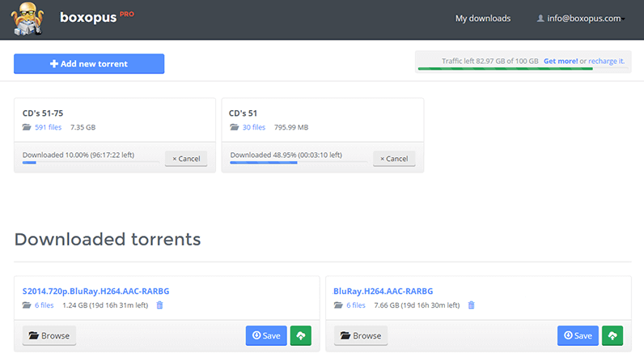The height and width of the screenshot is (358, 644).
Task: Click the Traffic left 82.97 GB text
Action: tap(490, 61)
